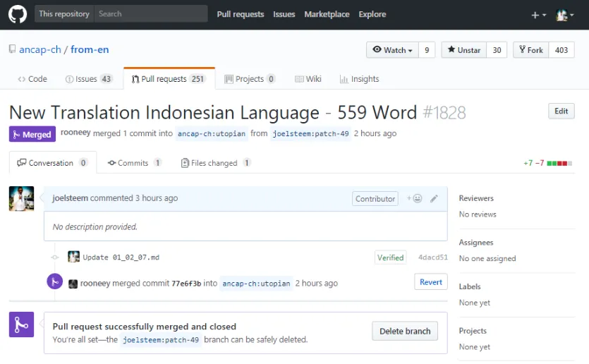Click Pull requests in the top navigation
This screenshot has width=589, height=364.
pyautogui.click(x=241, y=14)
